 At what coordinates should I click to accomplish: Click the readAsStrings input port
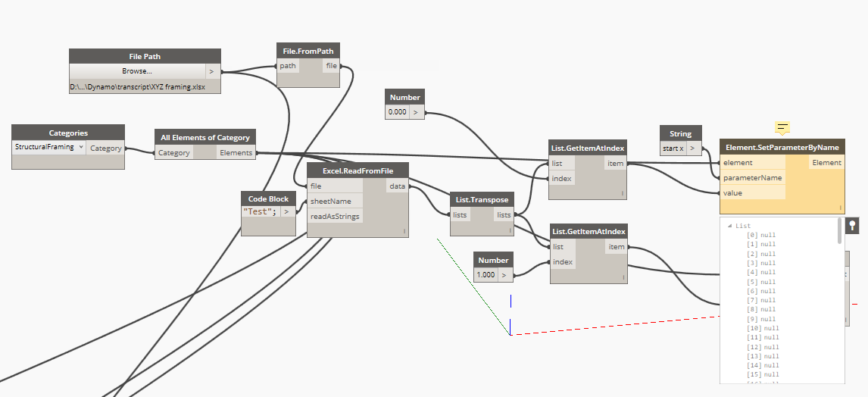(336, 216)
